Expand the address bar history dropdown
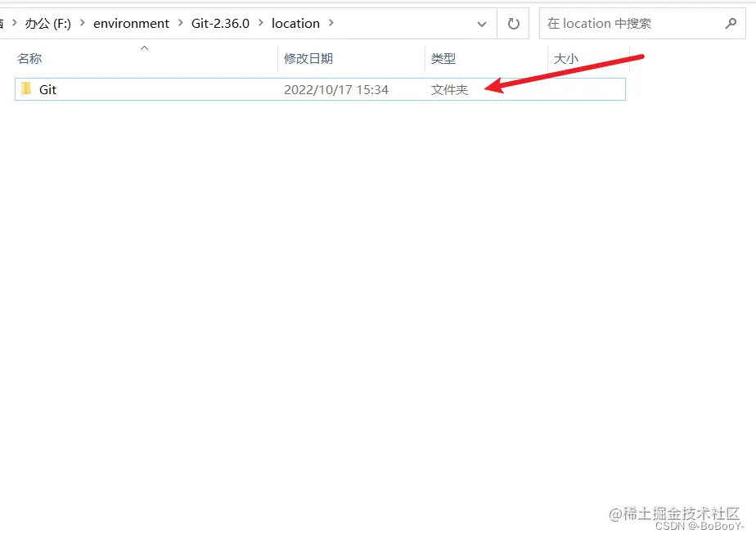Screen dimensions: 756x538 click(482, 24)
